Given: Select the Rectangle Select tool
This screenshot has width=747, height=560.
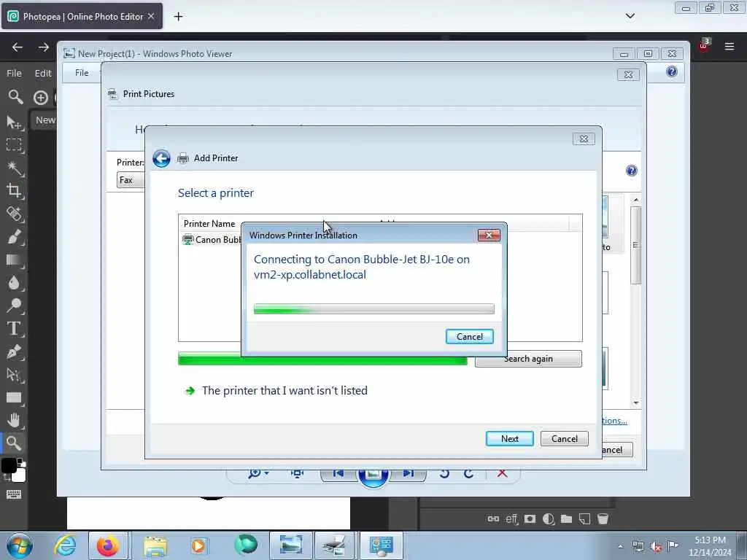Looking at the screenshot, I should pos(14,145).
